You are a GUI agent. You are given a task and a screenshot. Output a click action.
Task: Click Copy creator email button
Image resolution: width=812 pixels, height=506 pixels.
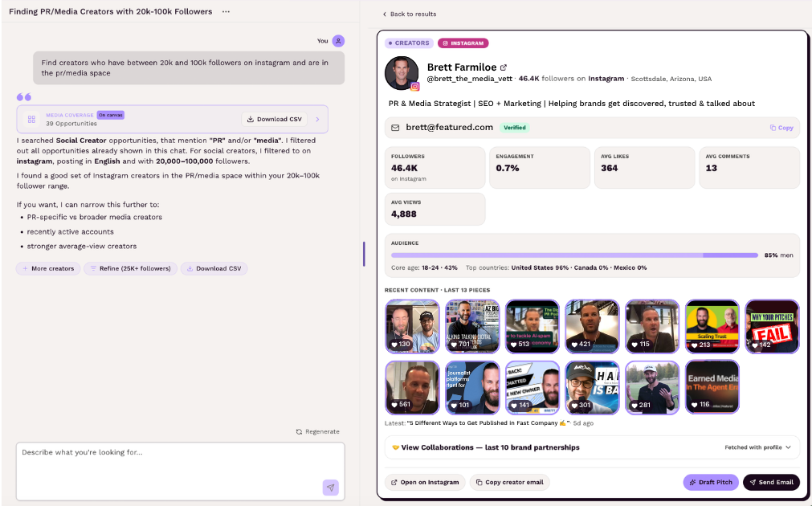pyautogui.click(x=509, y=482)
